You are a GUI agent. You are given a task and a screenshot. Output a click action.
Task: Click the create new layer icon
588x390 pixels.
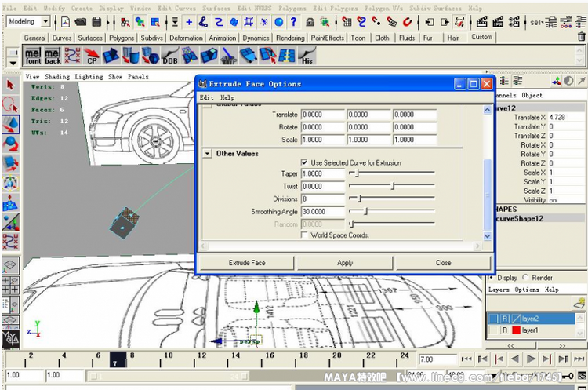(579, 303)
